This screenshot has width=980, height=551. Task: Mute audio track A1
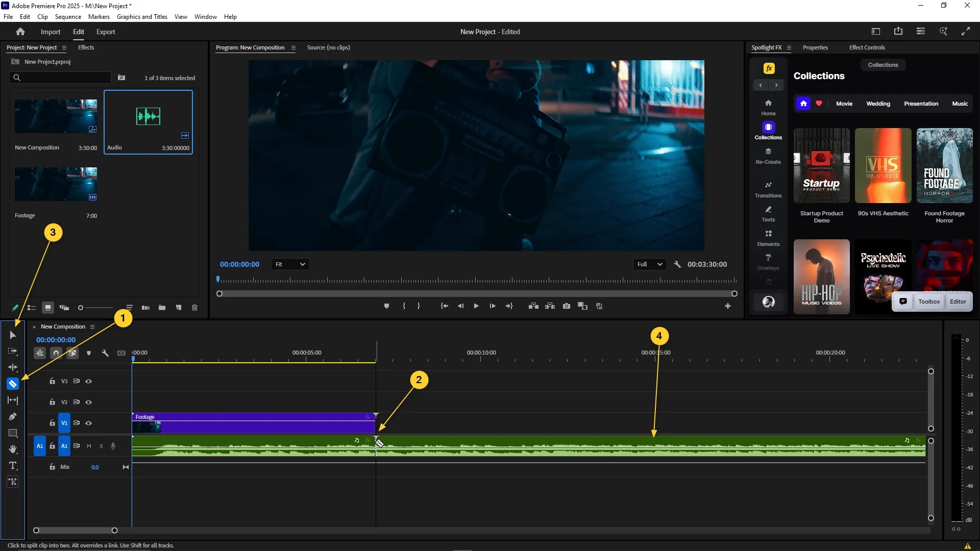[x=89, y=446]
